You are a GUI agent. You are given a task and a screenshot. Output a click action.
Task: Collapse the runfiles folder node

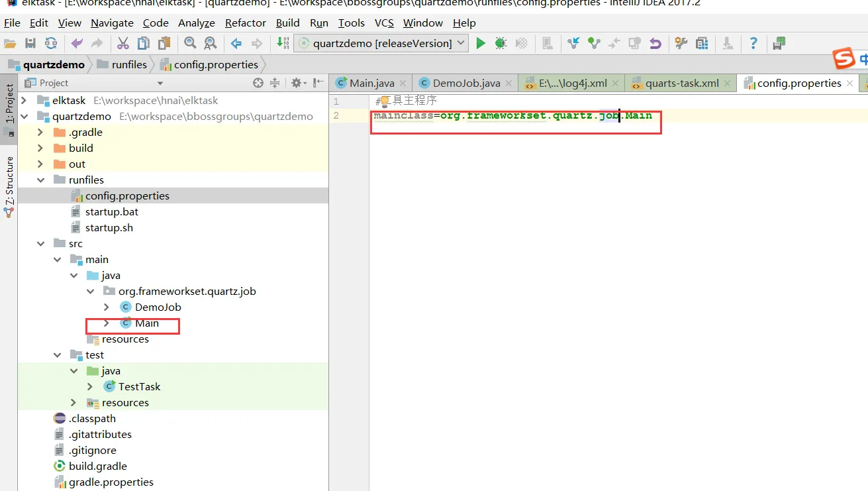(40, 180)
